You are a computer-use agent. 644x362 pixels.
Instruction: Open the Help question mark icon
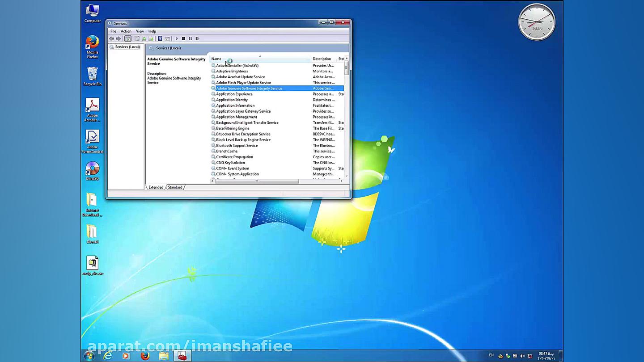(x=160, y=38)
